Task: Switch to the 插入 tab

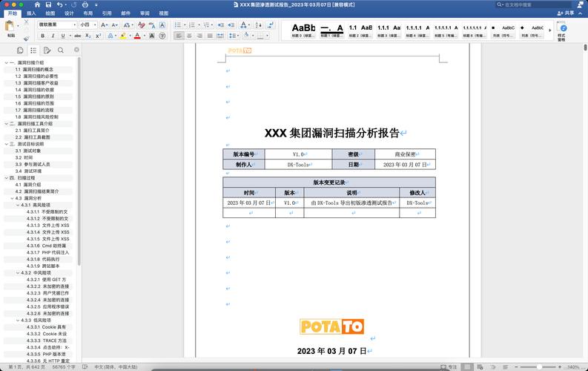Action: pyautogui.click(x=31, y=13)
